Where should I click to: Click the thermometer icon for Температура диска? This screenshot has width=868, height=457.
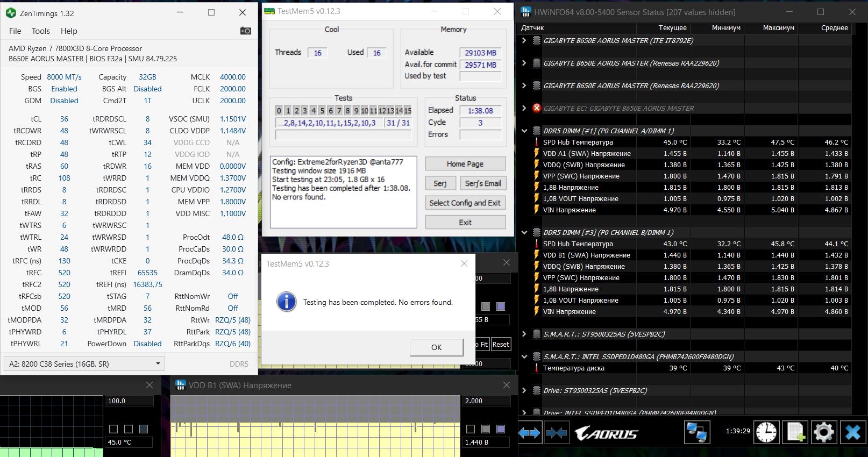pyautogui.click(x=536, y=368)
